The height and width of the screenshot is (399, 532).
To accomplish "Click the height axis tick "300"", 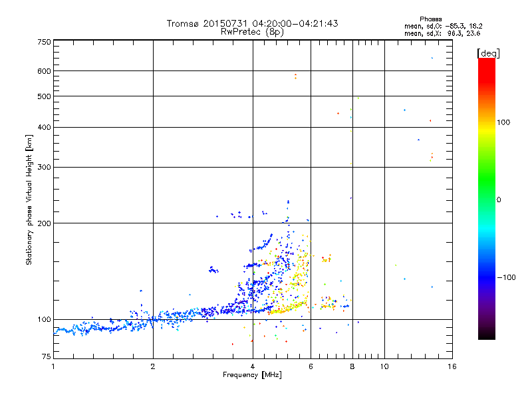I will [44, 168].
